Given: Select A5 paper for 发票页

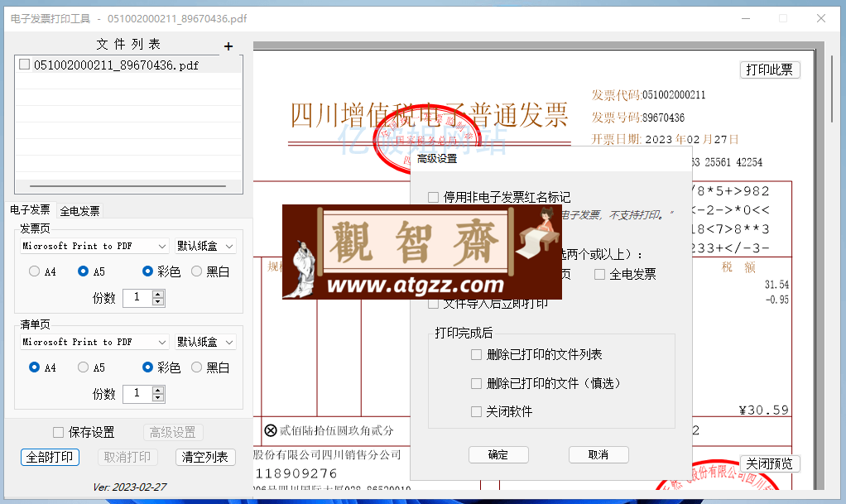Looking at the screenshot, I should (x=83, y=271).
